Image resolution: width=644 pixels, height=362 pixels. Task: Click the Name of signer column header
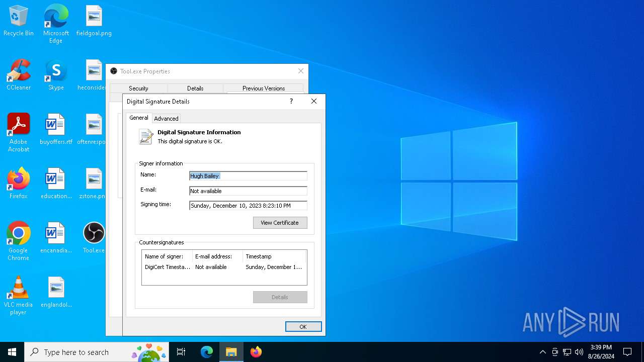click(x=167, y=256)
